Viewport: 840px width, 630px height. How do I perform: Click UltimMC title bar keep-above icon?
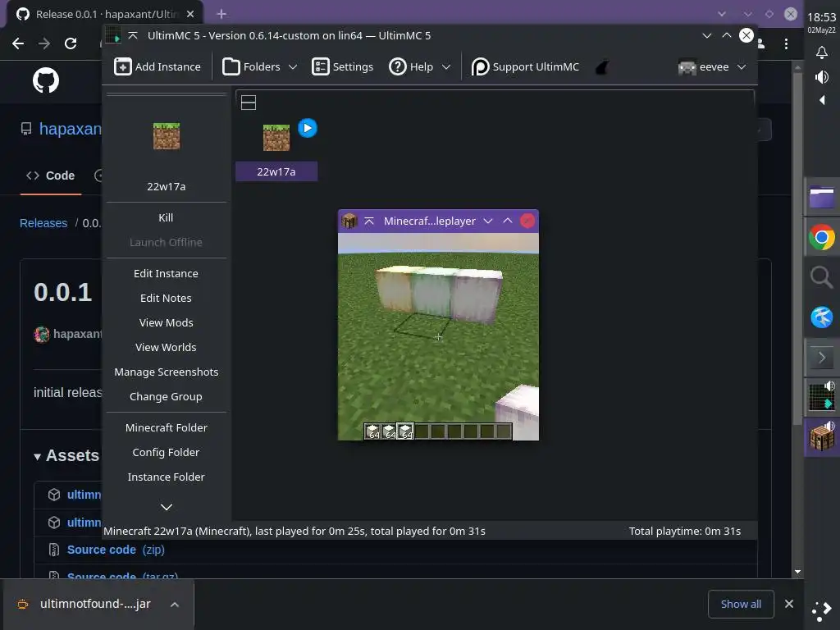click(x=133, y=36)
